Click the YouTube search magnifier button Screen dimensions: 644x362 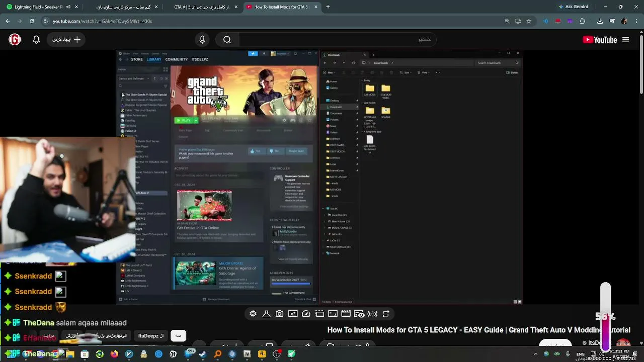pos(227,40)
